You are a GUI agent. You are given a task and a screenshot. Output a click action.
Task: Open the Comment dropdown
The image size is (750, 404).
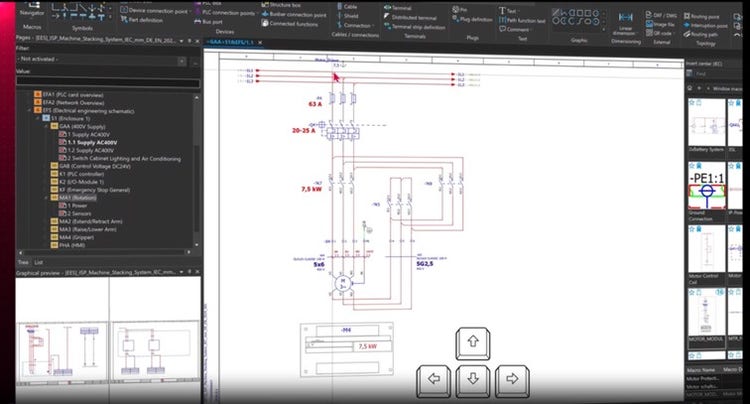(x=531, y=29)
